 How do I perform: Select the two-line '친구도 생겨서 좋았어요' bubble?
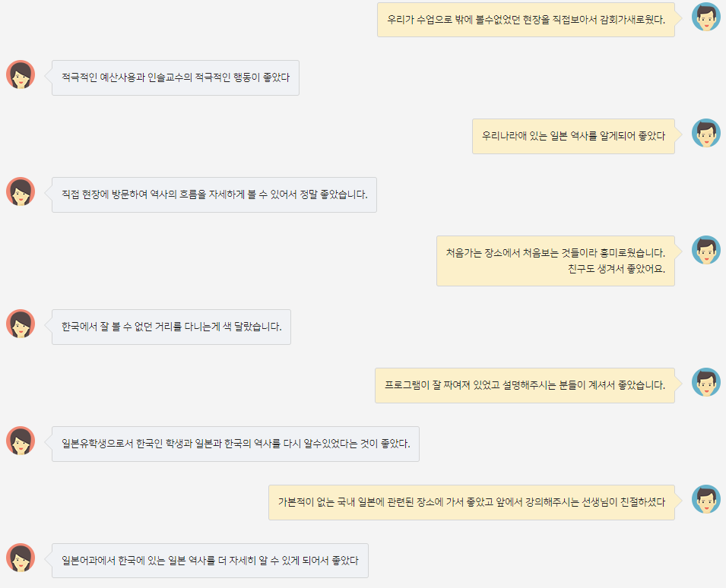556,261
